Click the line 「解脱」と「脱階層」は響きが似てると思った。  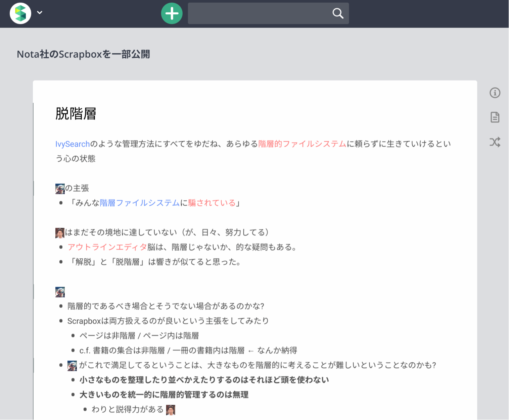coord(155,262)
